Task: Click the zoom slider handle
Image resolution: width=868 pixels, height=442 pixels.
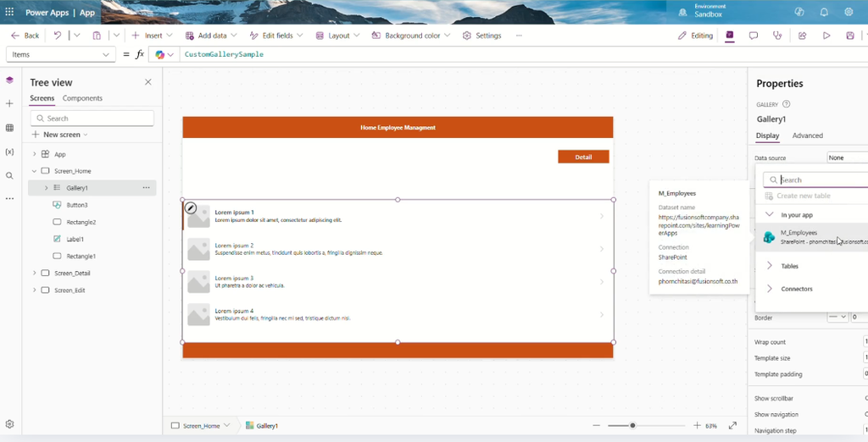Action: point(632,425)
